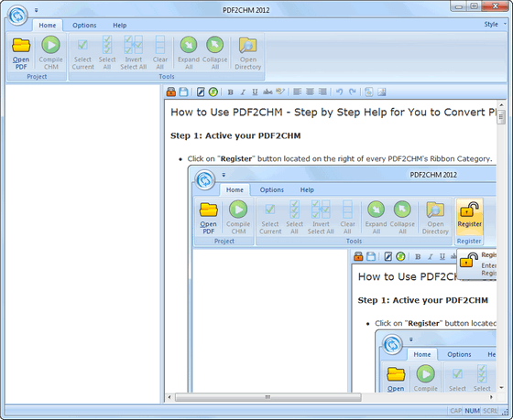
Task: Click the vertical scrollbar up arrow
Action: pos(501,105)
